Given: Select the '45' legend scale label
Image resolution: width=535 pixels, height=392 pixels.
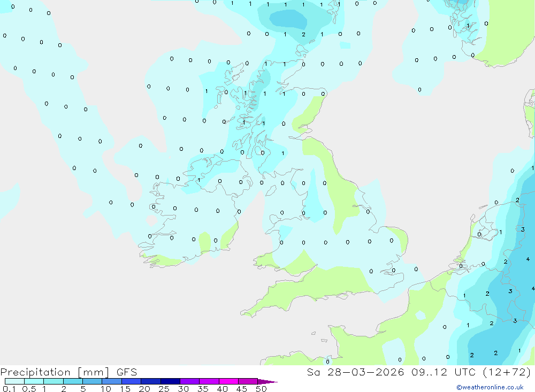Looking at the screenshot, I should pyautogui.click(x=242, y=389).
